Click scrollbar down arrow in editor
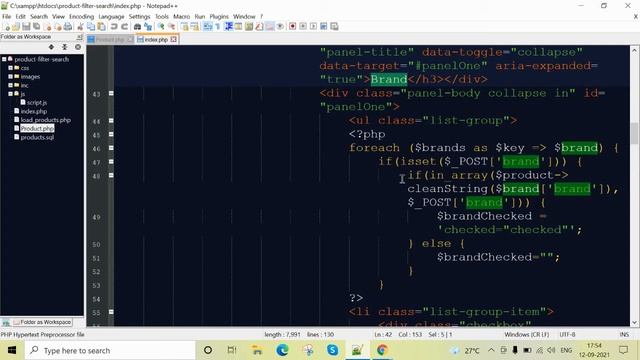640x360 pixels. (x=634, y=322)
